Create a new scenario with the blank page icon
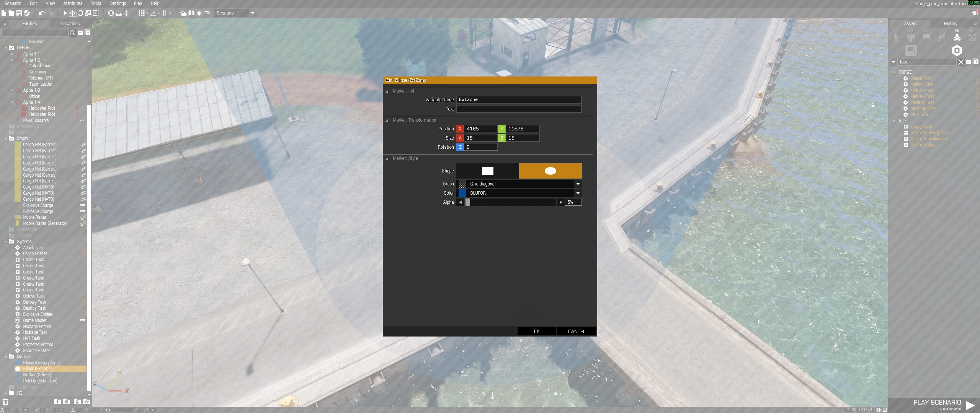 [4, 13]
